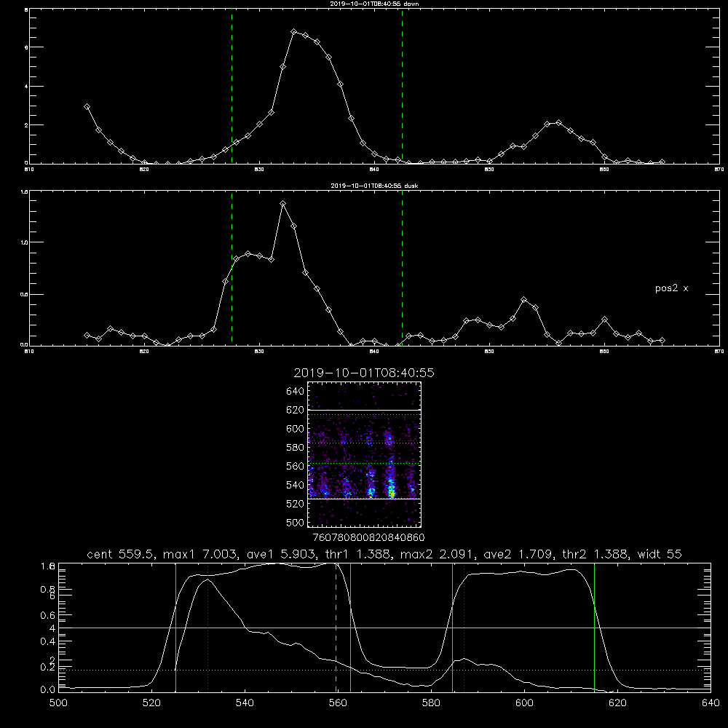Click the heatmap image under the 2019-10-01T08:40:55 title
The width and height of the screenshot is (728, 728).
click(x=365, y=454)
